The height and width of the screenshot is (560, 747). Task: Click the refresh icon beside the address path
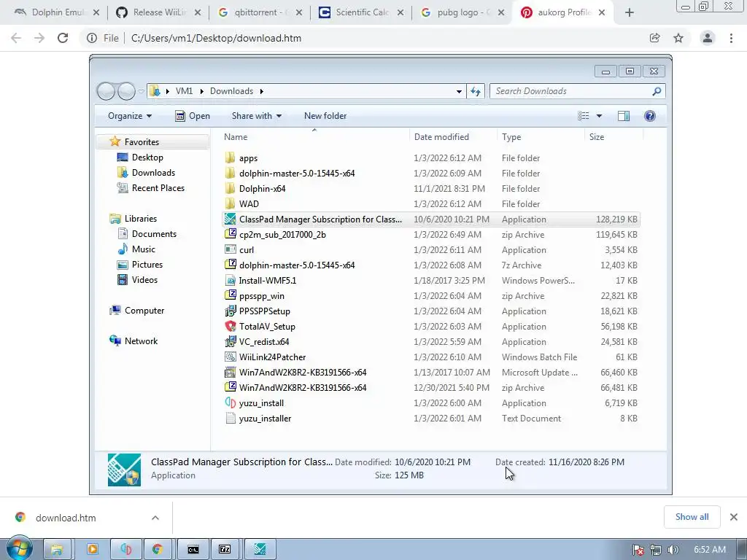pyautogui.click(x=475, y=91)
